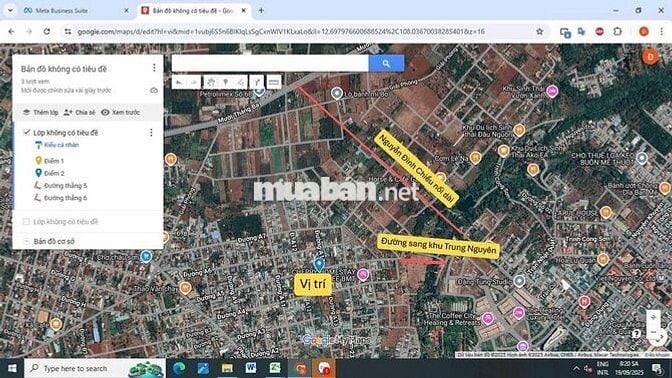Click the address bar URL
This screenshot has width=672, height=378.
(x=281, y=31)
